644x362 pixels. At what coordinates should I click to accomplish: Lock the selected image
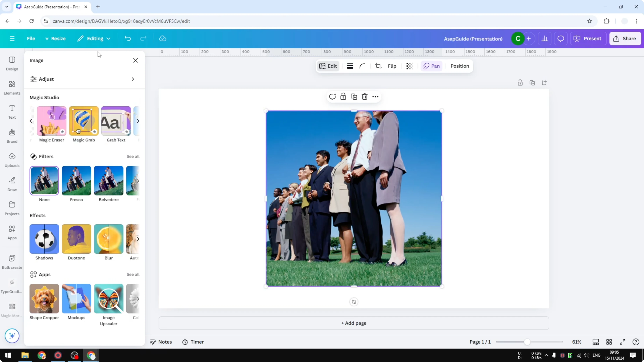tap(343, 97)
